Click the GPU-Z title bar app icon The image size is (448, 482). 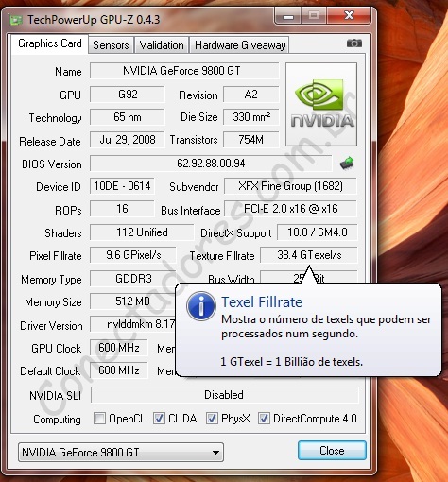click(15, 20)
